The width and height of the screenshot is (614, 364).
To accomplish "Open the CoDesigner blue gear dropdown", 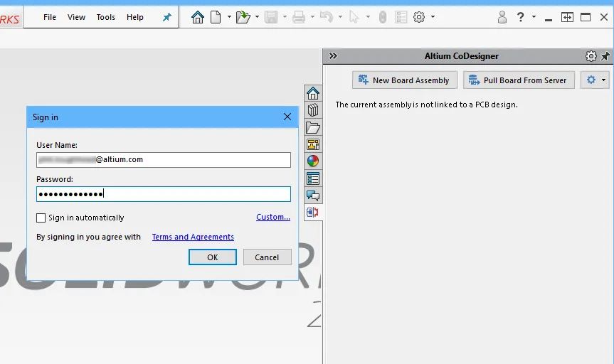I will pyautogui.click(x=596, y=80).
